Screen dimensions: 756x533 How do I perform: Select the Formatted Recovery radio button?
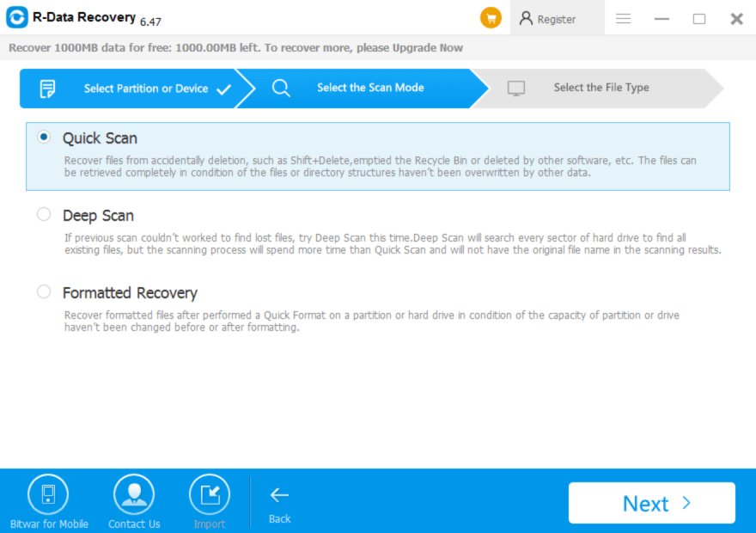coord(44,291)
